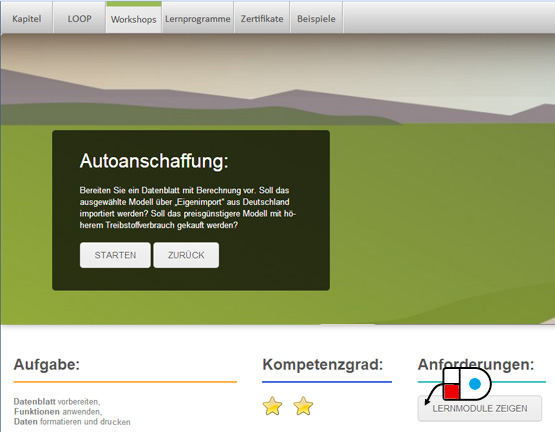
Task: Open the Beispiele tab
Action: pos(316,18)
